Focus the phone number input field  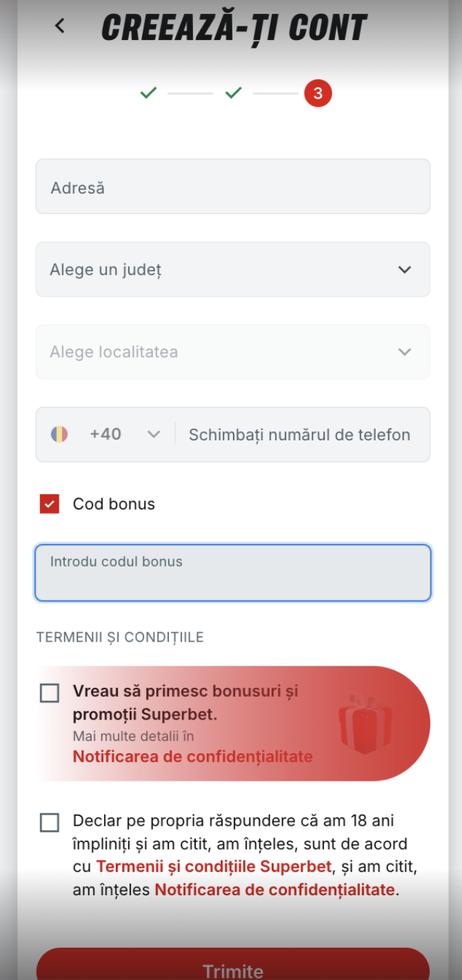point(300,435)
